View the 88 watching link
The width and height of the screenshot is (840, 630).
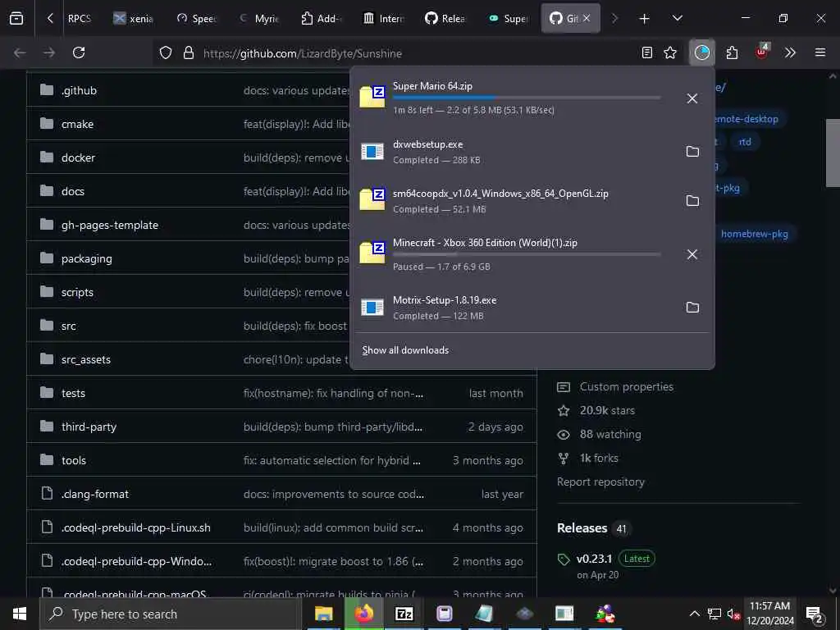click(x=610, y=435)
